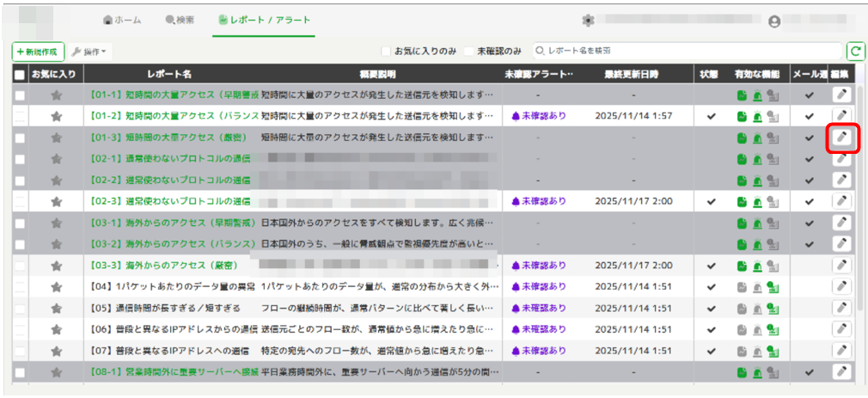Viewport: 868px width, 398px height.
Task: Tick the checkbox for 【02-1】 row
Action: [x=20, y=159]
